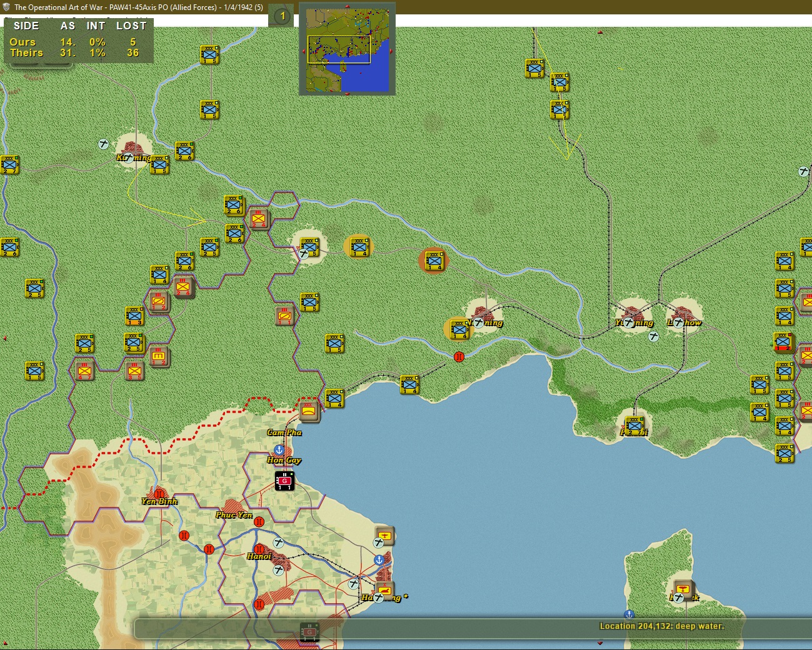Select the Japanese 3-5 infantry unit

(134, 371)
